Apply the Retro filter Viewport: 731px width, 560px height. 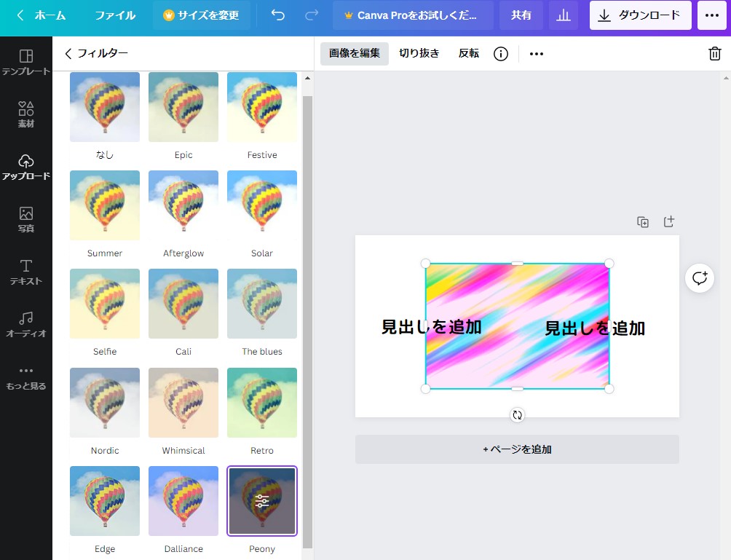[x=262, y=403]
